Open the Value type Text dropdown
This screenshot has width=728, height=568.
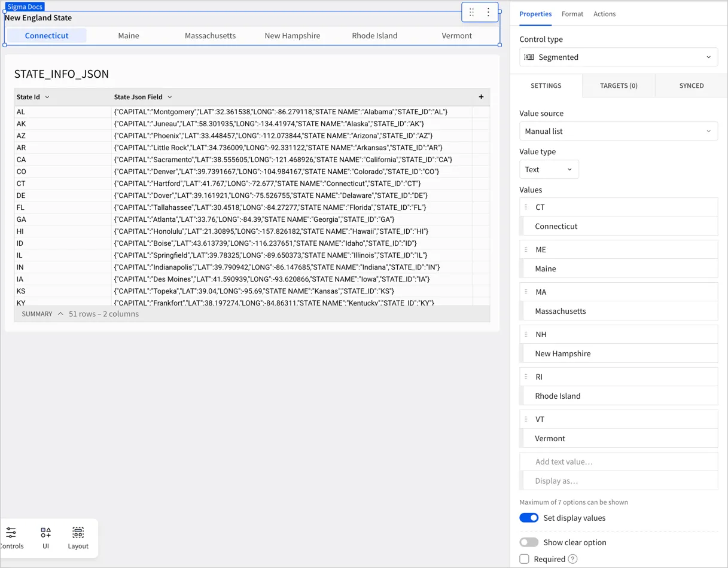[549, 170]
